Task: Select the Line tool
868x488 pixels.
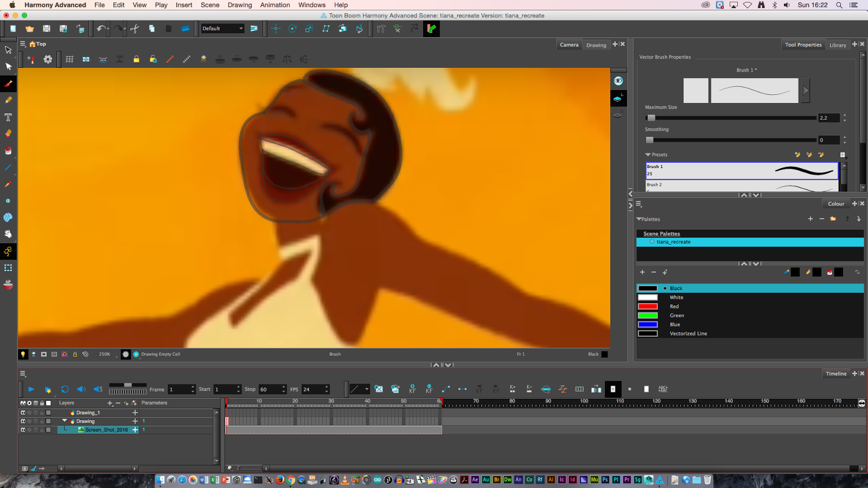Action: (8, 168)
